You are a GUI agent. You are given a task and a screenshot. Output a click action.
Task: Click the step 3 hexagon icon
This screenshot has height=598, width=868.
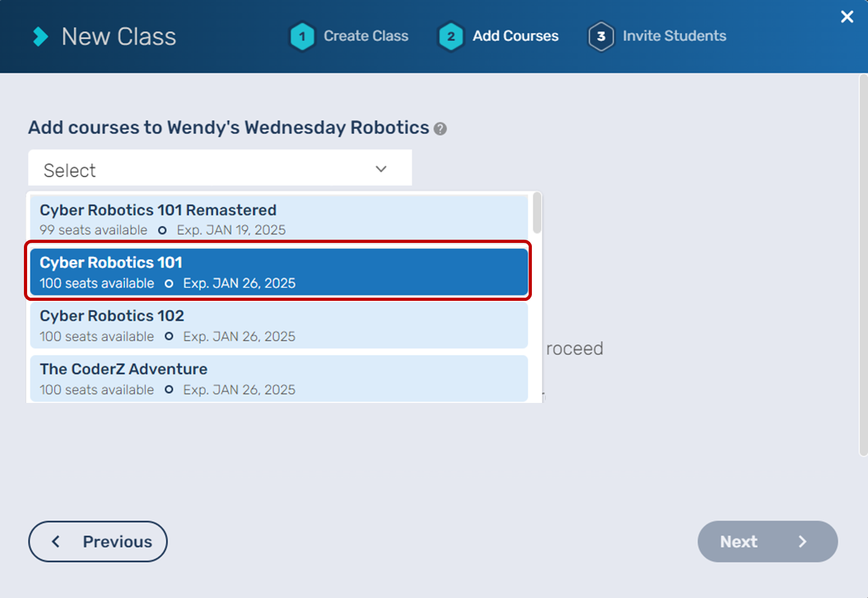pyautogui.click(x=600, y=36)
